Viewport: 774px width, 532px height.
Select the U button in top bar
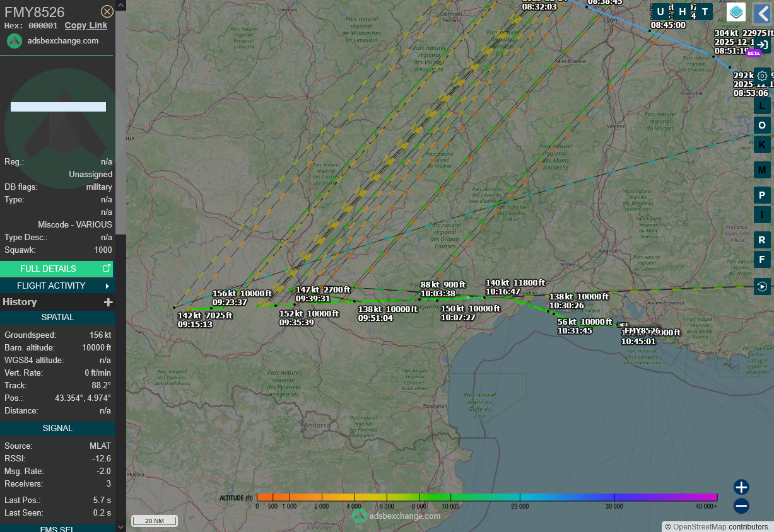(660, 12)
